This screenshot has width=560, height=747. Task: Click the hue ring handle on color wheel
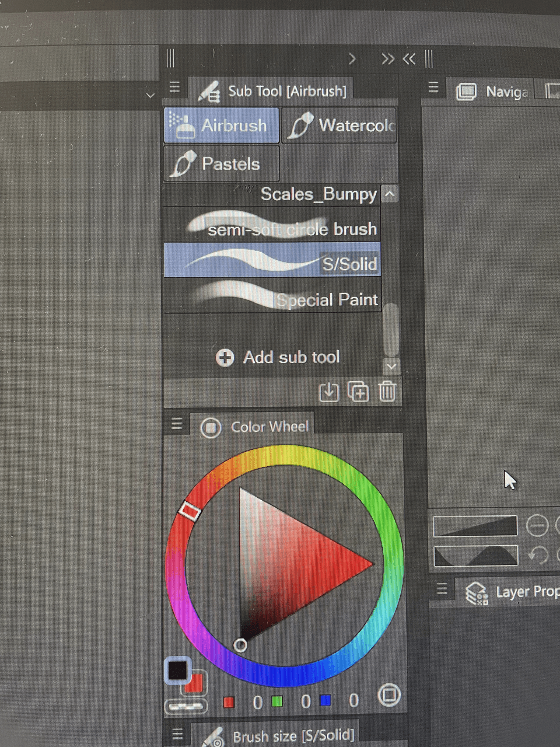tap(190, 511)
